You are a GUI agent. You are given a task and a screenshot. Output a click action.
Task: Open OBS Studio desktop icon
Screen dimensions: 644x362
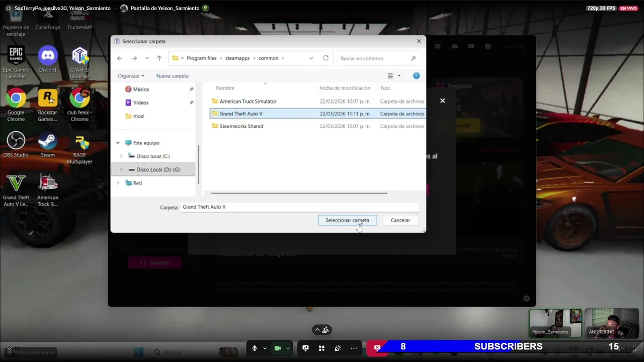16,144
